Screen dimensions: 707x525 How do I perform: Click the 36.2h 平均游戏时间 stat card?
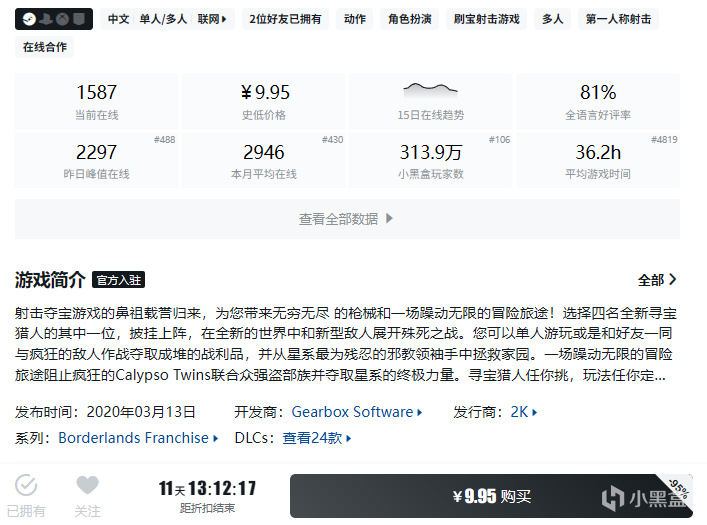click(x=598, y=160)
